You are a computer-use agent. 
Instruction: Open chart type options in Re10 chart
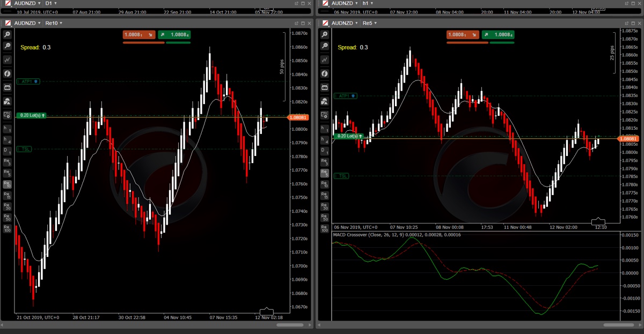point(8,60)
